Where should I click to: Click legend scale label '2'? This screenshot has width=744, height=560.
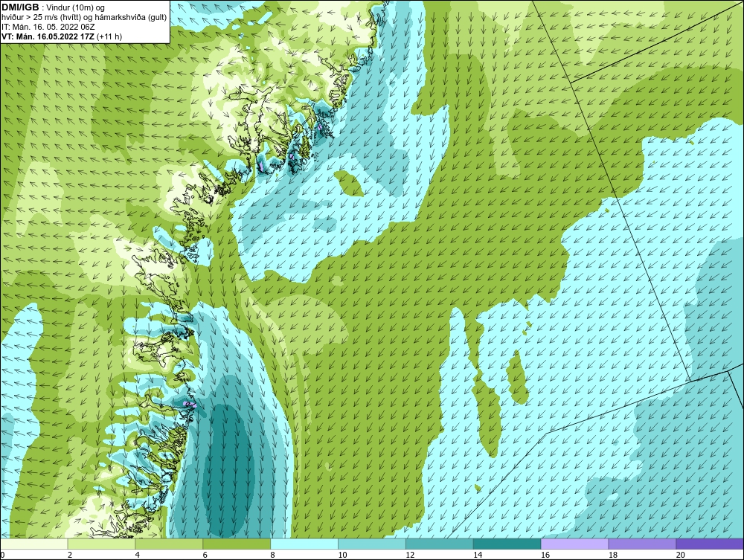tap(70, 555)
